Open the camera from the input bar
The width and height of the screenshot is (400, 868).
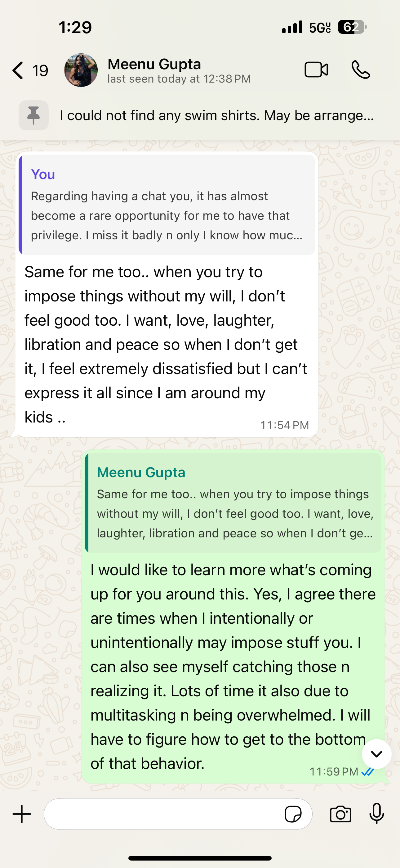click(340, 814)
